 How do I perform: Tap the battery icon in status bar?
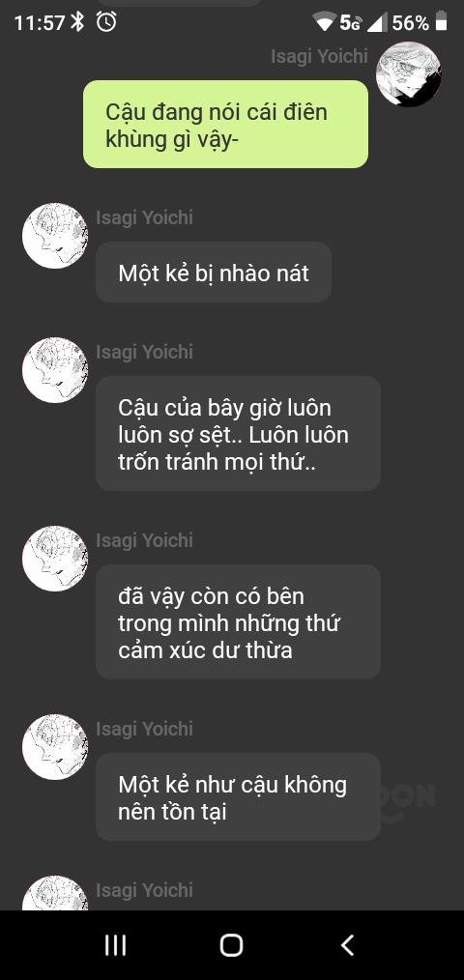coord(442,22)
